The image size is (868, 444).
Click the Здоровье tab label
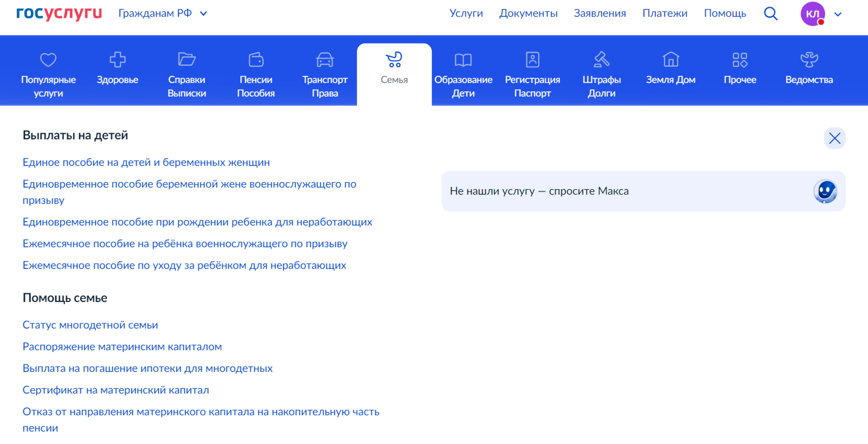click(x=117, y=80)
